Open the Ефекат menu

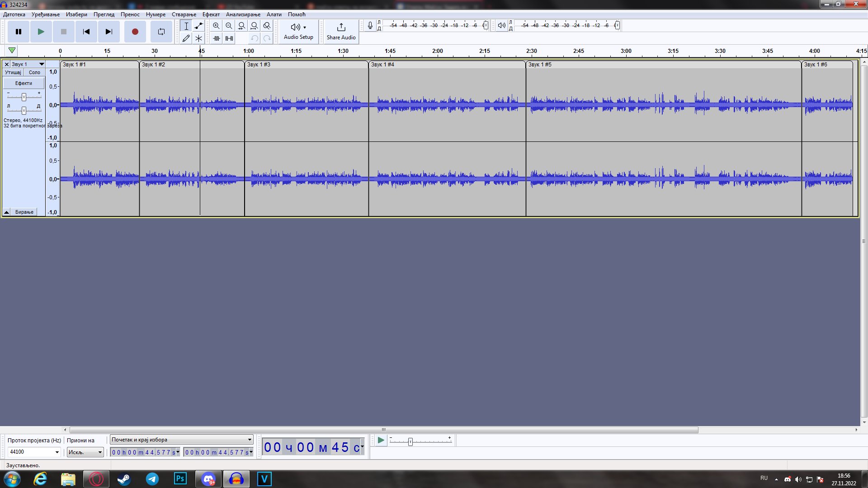(211, 14)
